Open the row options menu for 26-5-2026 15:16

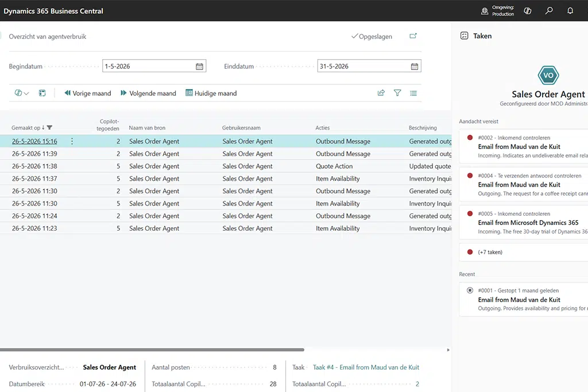coord(72,141)
